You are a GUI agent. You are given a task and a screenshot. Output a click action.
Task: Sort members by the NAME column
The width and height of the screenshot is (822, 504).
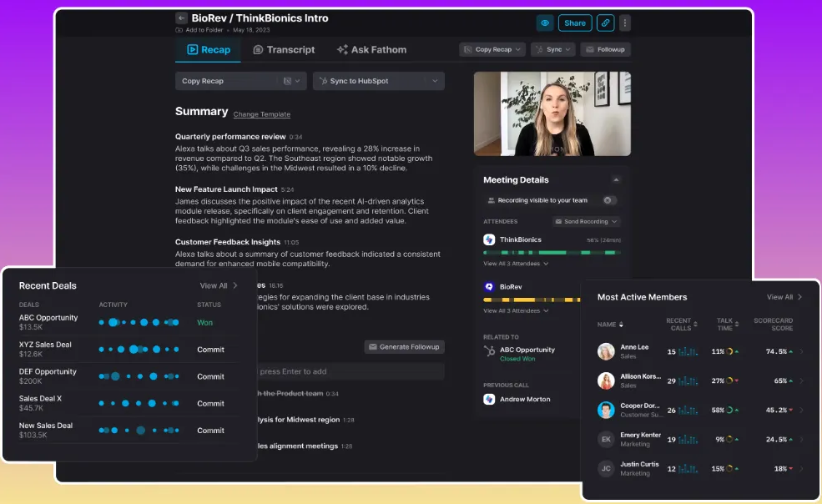(610, 325)
